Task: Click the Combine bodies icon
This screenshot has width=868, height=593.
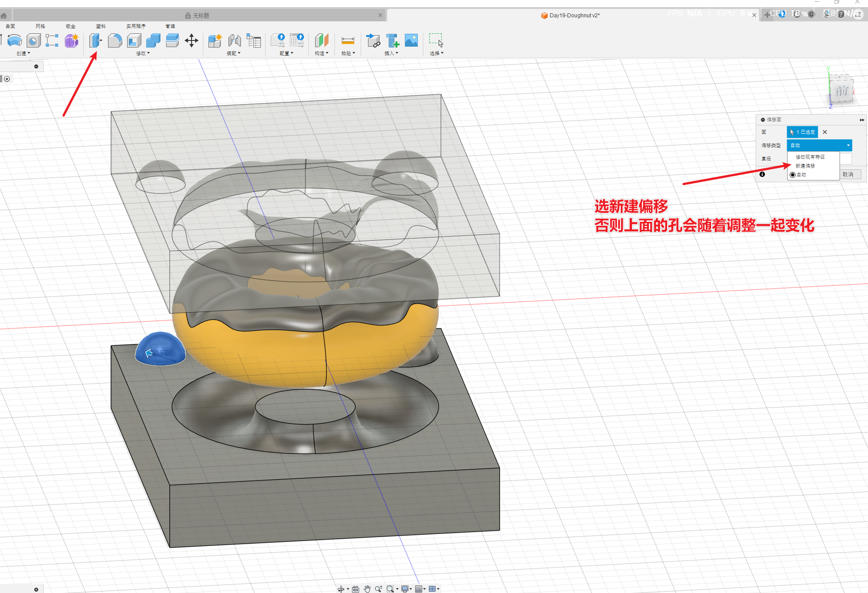Action: [153, 41]
